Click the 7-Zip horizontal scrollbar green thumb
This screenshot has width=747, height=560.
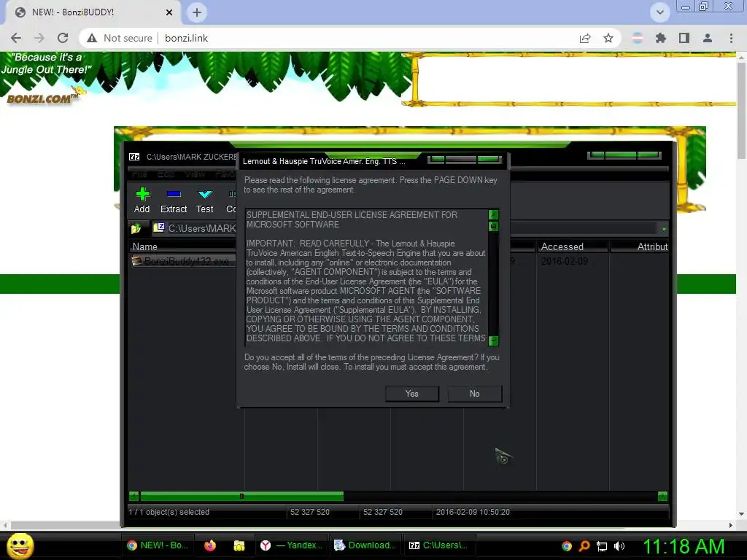pyautogui.click(x=242, y=496)
